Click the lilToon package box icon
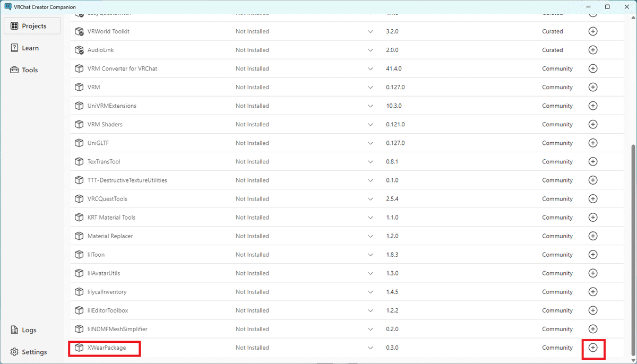 point(79,255)
